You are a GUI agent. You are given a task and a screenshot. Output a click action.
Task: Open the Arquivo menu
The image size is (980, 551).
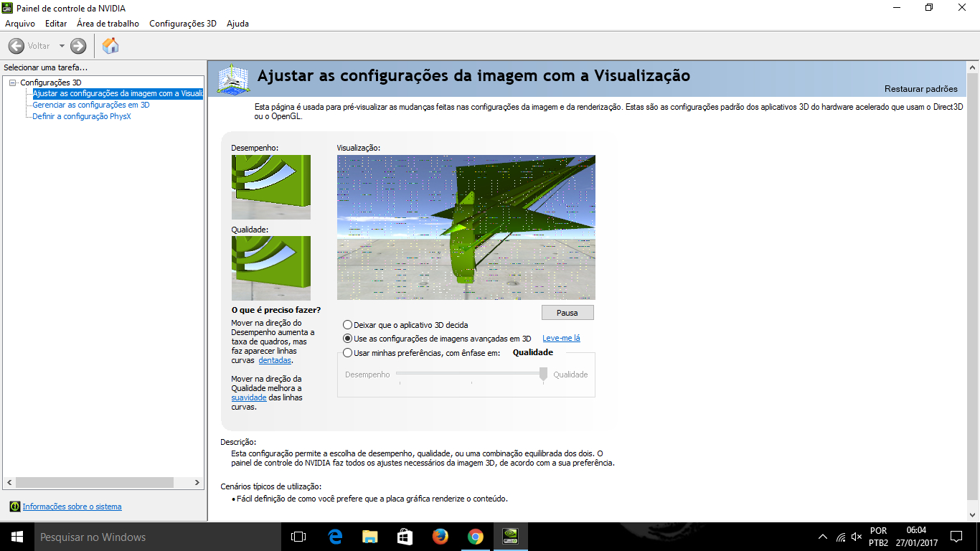pos(20,24)
